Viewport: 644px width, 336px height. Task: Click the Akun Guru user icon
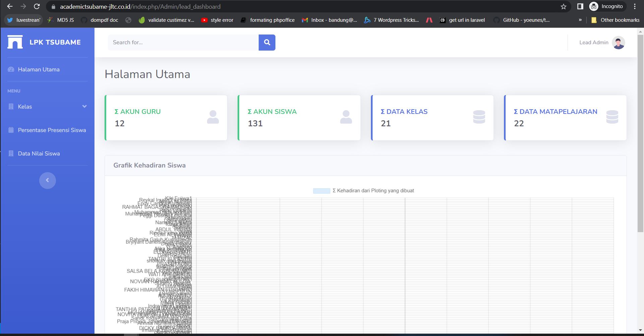click(x=213, y=117)
